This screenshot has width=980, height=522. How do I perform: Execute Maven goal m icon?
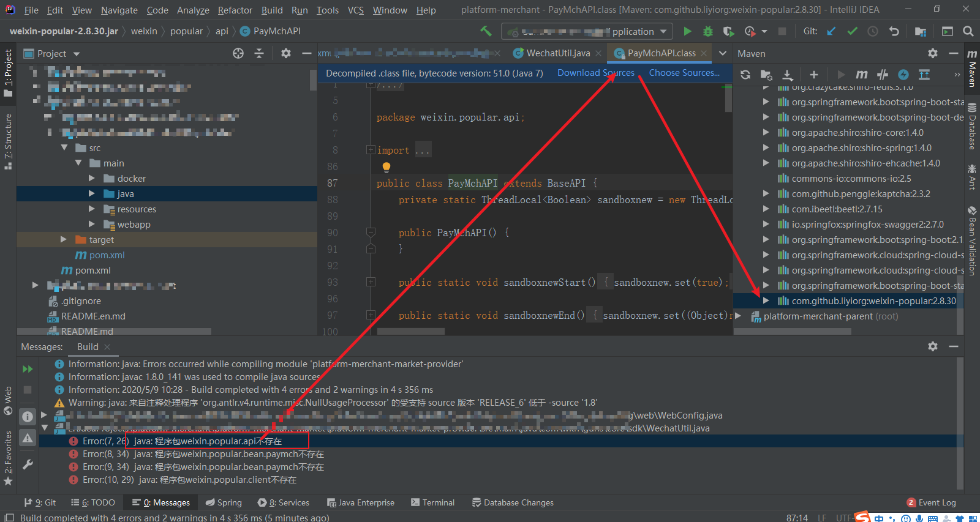862,75
